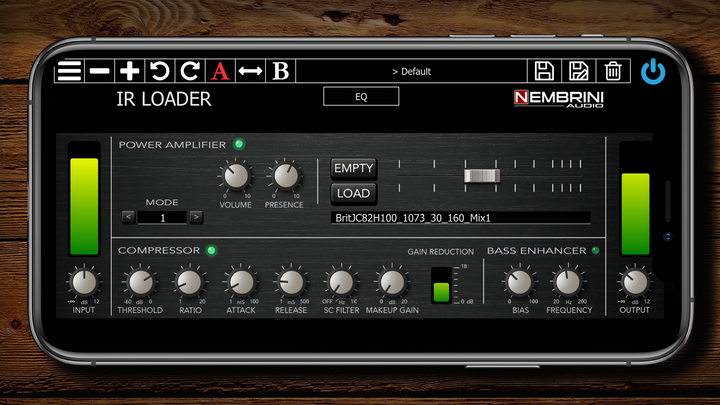Save the preset with floppy disk icon
This screenshot has height=405, width=720.
pyautogui.click(x=544, y=71)
